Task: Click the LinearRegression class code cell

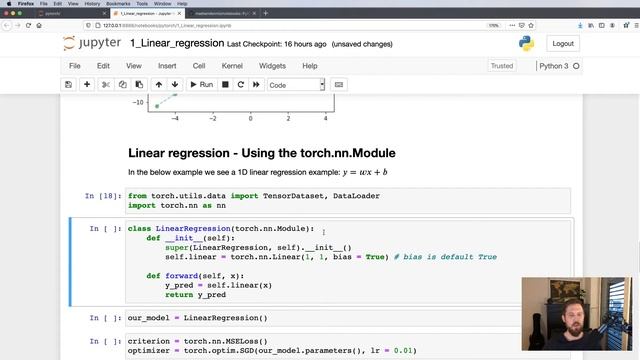Action: (x=347, y=262)
